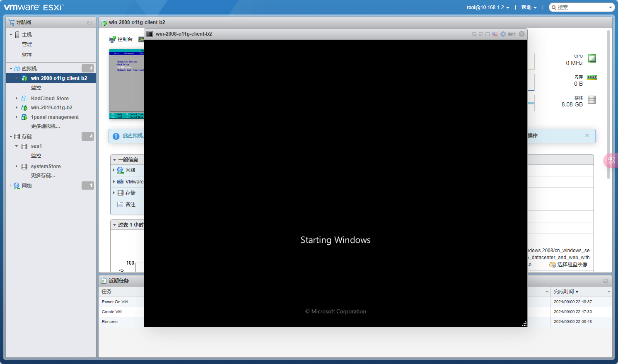Collapse the 虚拟机 tree node

pyautogui.click(x=11, y=69)
